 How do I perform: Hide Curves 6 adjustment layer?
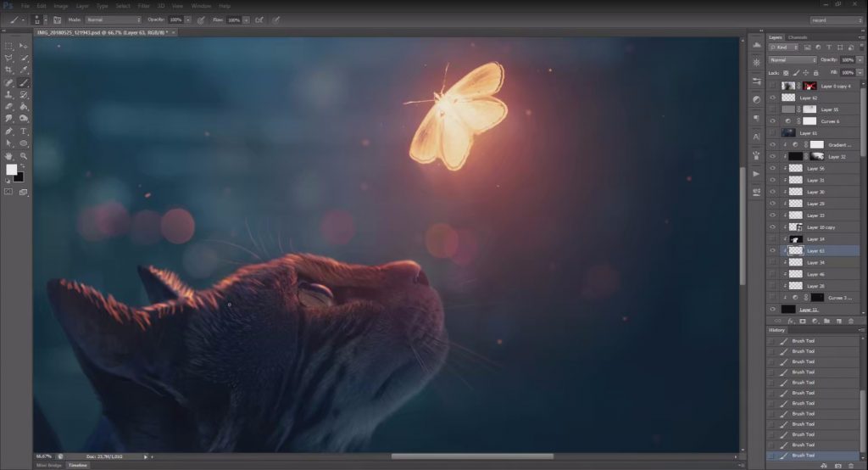[773, 120]
